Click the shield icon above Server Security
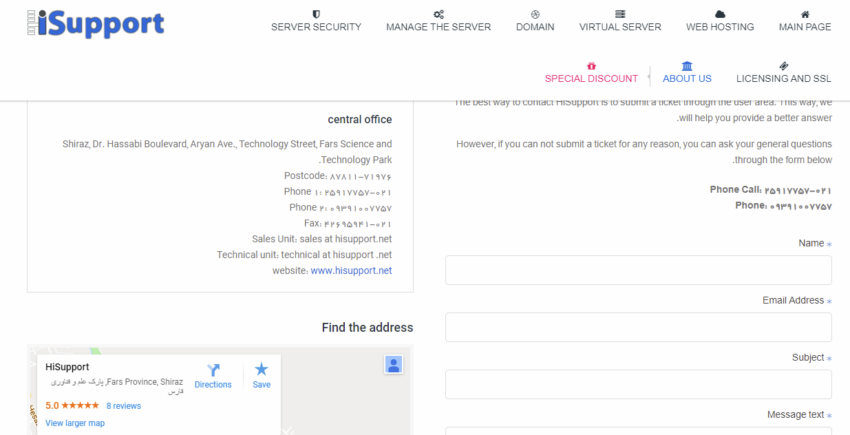The height and width of the screenshot is (435, 850). click(x=316, y=14)
